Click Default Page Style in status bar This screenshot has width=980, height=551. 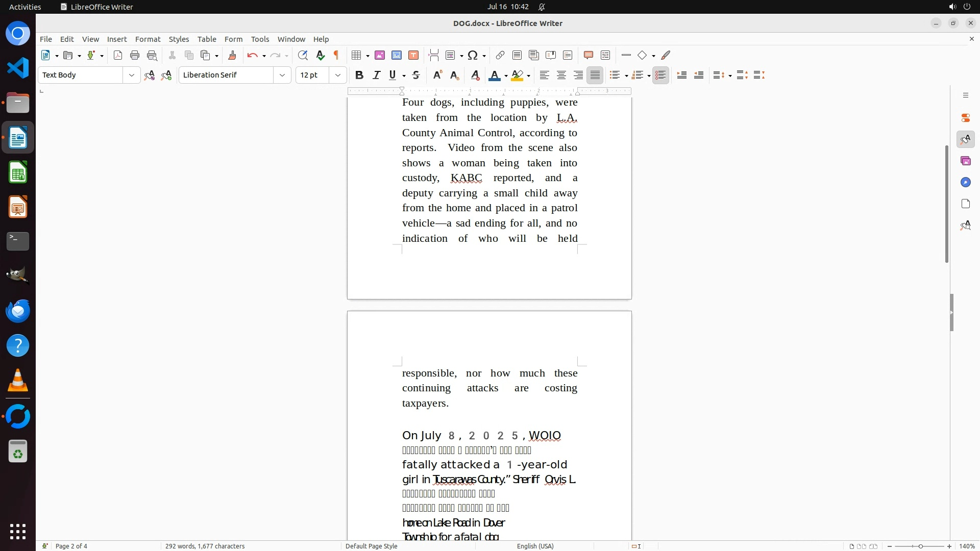371,546
